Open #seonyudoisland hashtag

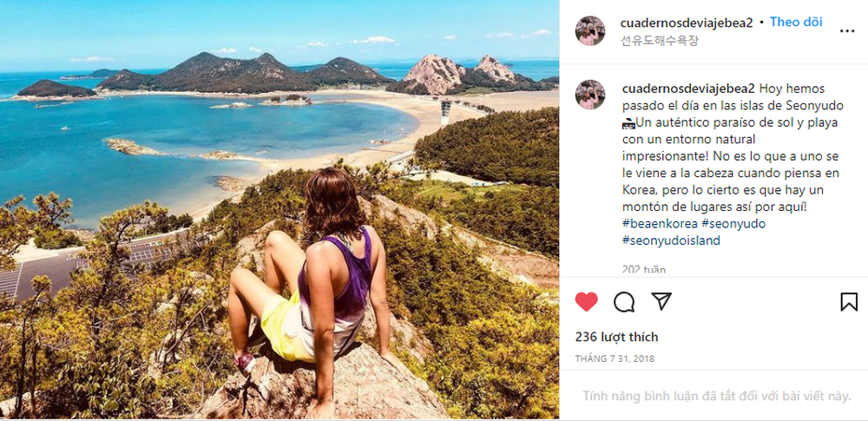click(672, 240)
